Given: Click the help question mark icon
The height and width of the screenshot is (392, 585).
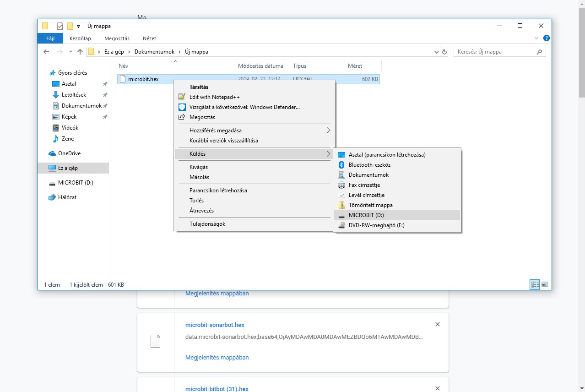Looking at the screenshot, I should (546, 38).
